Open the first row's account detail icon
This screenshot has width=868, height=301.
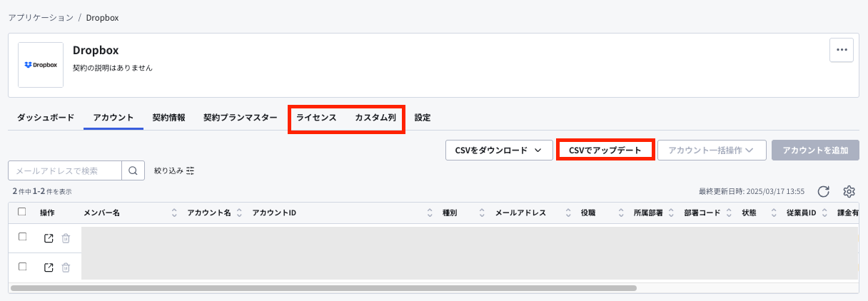[x=49, y=238]
